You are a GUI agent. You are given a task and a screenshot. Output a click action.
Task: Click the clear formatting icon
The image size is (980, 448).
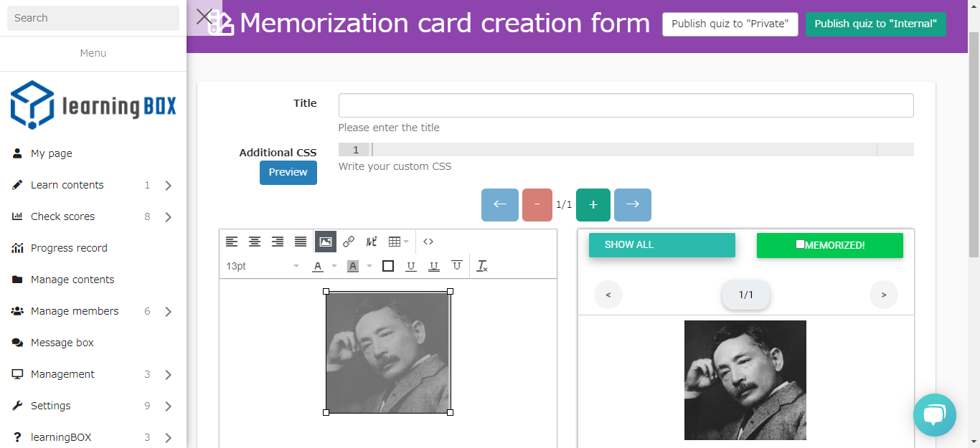tap(483, 266)
